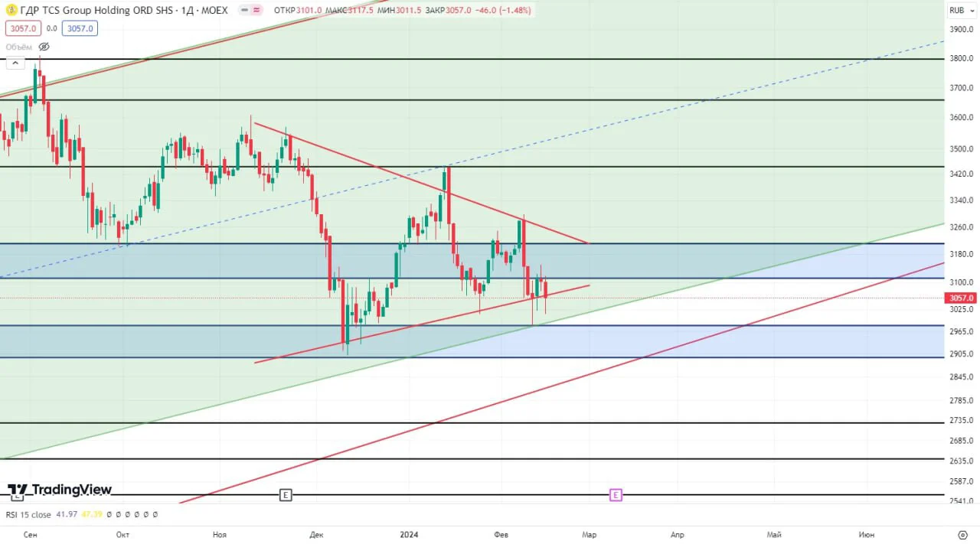Click the Фев label on the time axis
Viewport: 980px width, 544px height.
501,534
